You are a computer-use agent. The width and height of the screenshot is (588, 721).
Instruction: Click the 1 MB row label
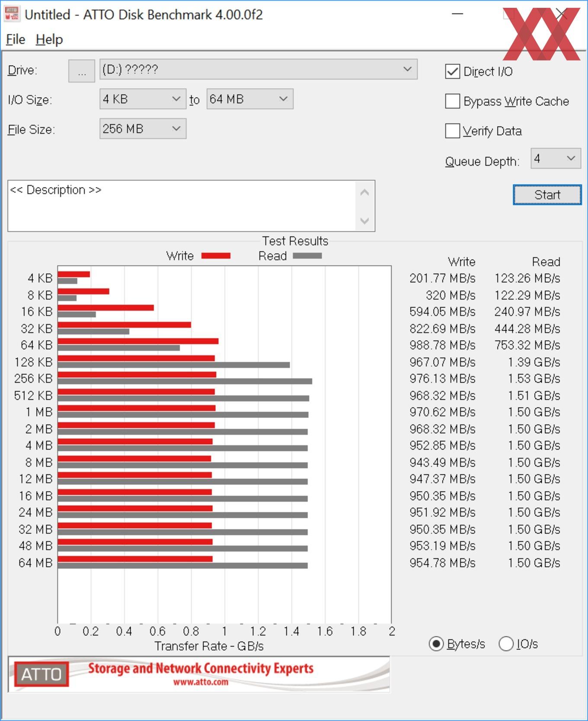click(39, 412)
